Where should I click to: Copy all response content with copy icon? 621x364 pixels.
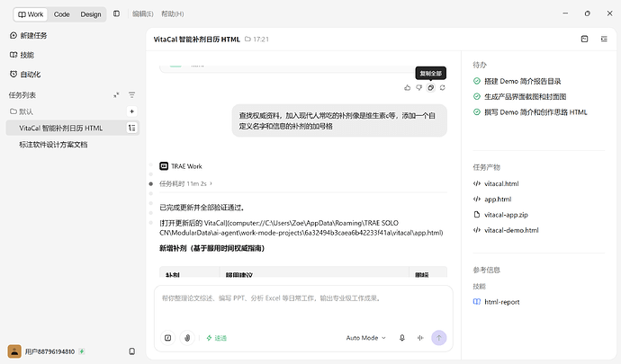coord(430,88)
